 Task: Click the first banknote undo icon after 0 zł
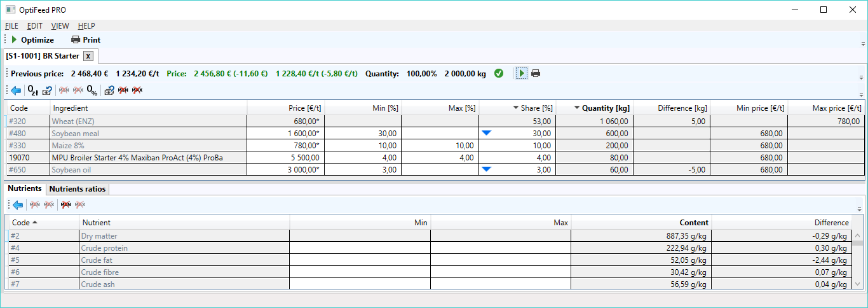(47, 90)
